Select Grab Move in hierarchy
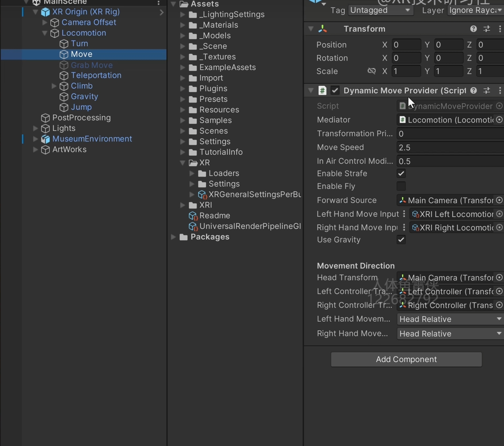 tap(92, 65)
